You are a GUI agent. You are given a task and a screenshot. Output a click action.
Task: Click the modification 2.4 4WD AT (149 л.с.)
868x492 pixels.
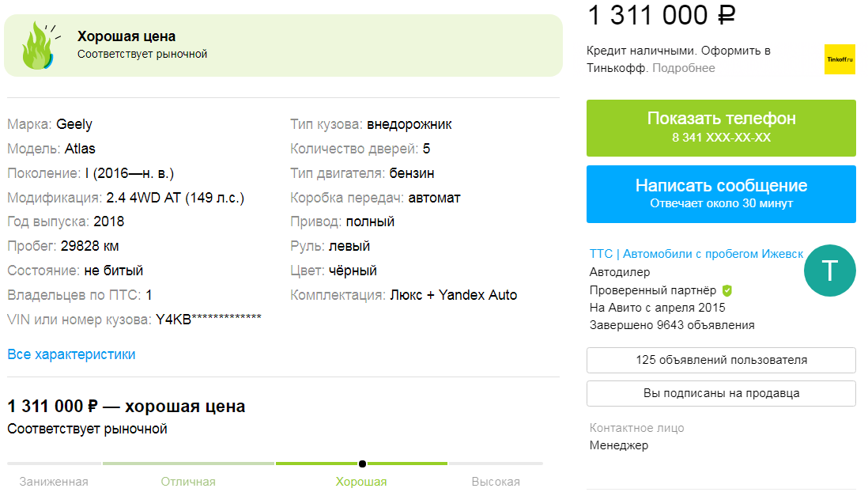point(175,198)
